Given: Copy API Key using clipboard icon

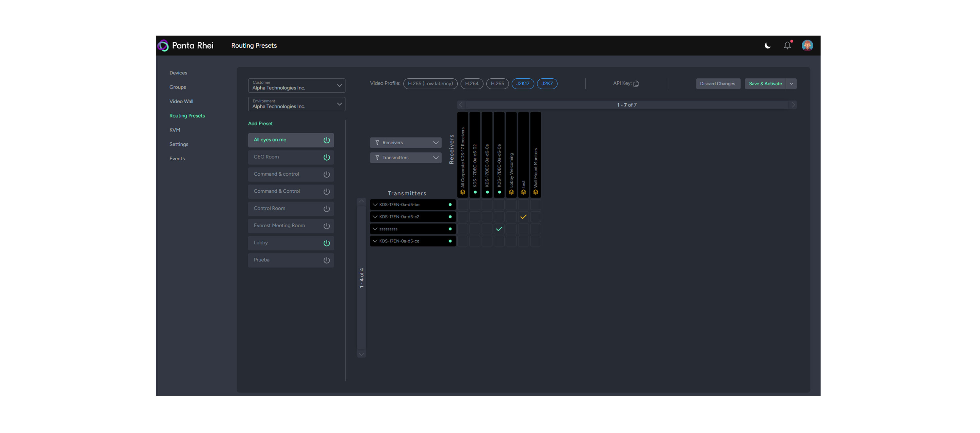Looking at the screenshot, I should tap(636, 84).
